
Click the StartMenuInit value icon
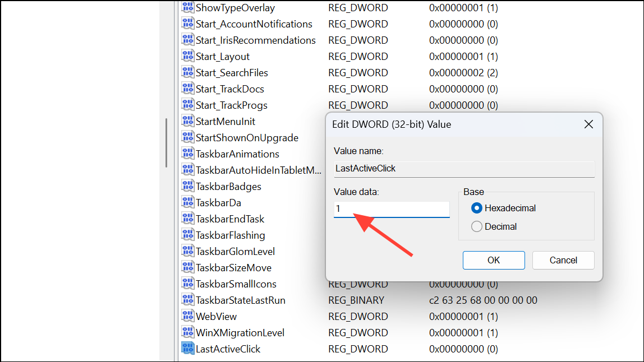coord(187,121)
